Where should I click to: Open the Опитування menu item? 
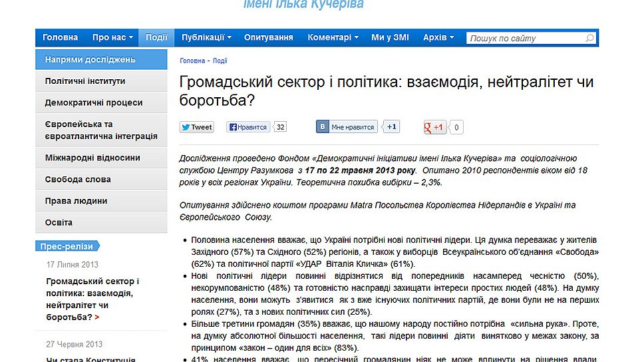pyautogui.click(x=268, y=38)
